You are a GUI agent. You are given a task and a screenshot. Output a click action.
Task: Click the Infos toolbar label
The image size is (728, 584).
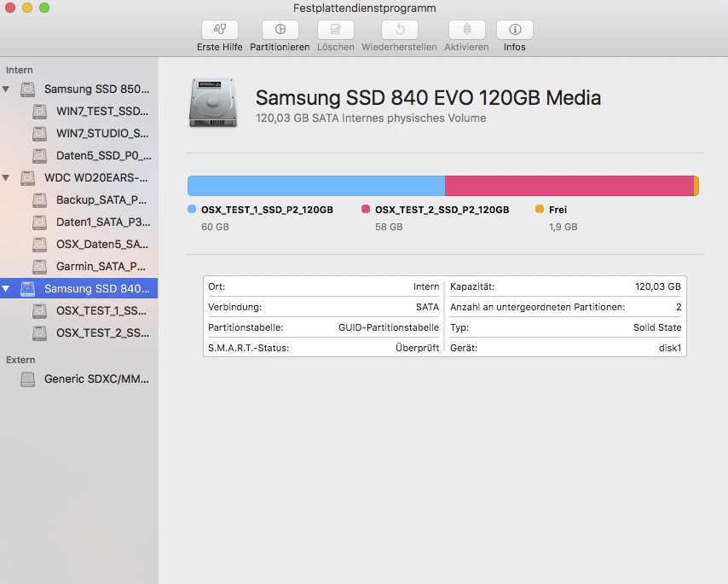click(x=514, y=48)
